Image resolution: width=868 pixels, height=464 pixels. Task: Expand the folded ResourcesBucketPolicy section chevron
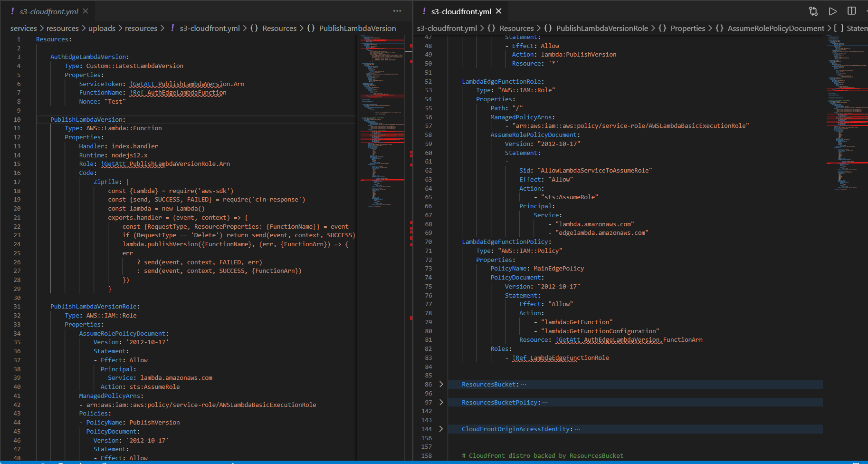(x=441, y=402)
